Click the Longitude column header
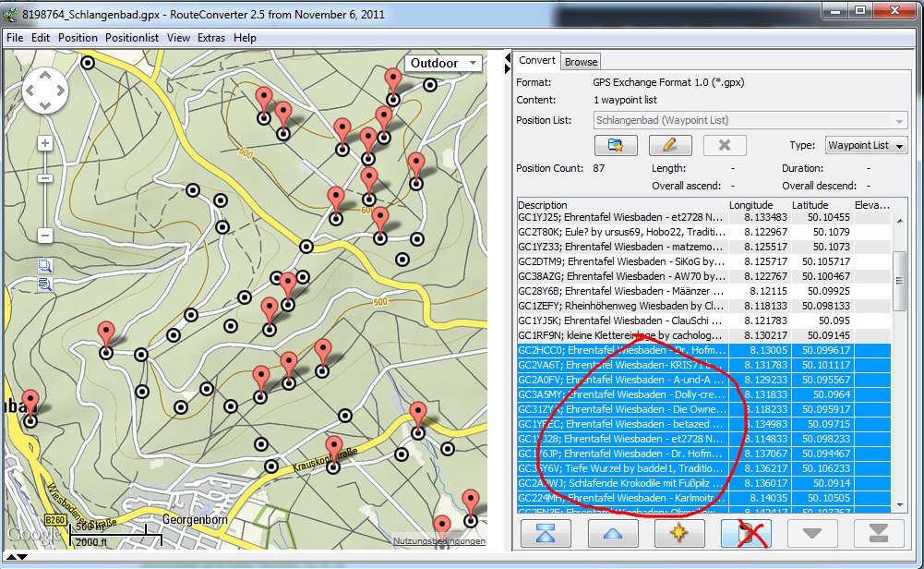Image resolution: width=924 pixels, height=569 pixels. 761,205
